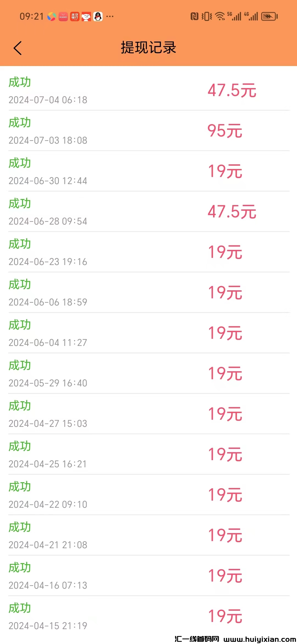Tap the Ping An Bank notification icon

click(75, 17)
